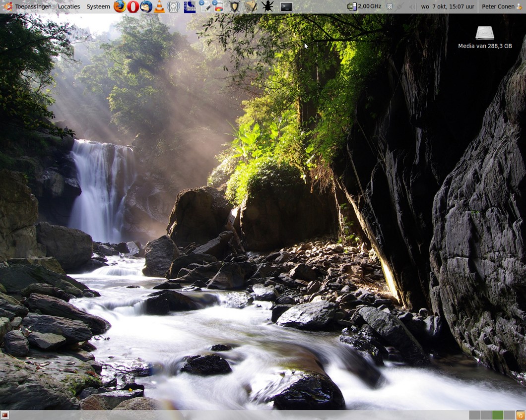Click the Media van 288,3 GB label
The height and width of the screenshot is (420, 526).
point(485,46)
